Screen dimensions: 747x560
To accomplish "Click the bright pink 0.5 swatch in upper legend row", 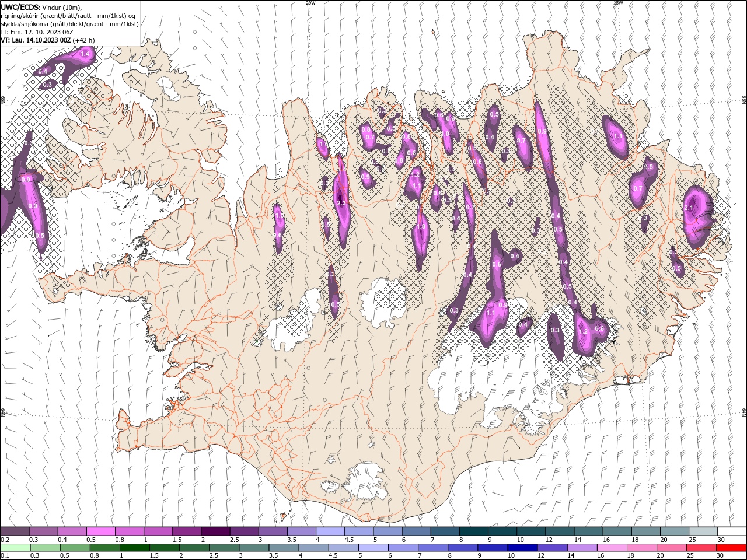I will (100, 531).
